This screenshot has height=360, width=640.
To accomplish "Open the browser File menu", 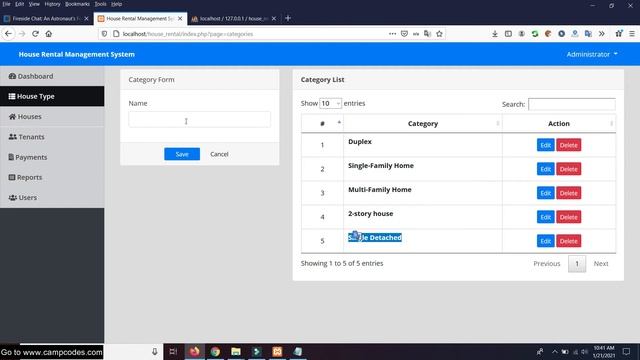I will tap(6, 4).
